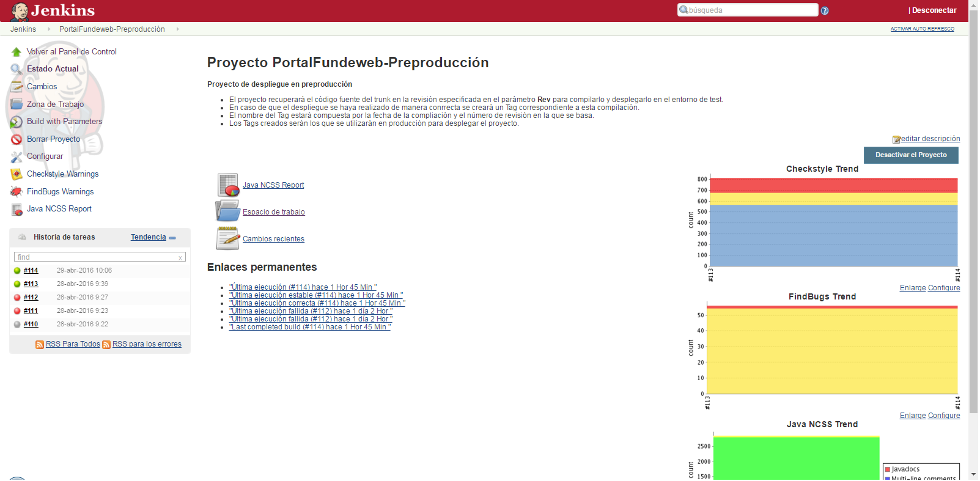
Task: Click the RSS icon for RSS Para Todos
Action: click(x=40, y=345)
